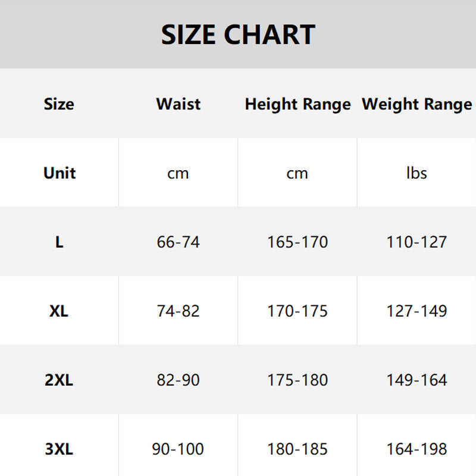Click the 66-74 waist value
The image size is (476, 476).
click(178, 242)
